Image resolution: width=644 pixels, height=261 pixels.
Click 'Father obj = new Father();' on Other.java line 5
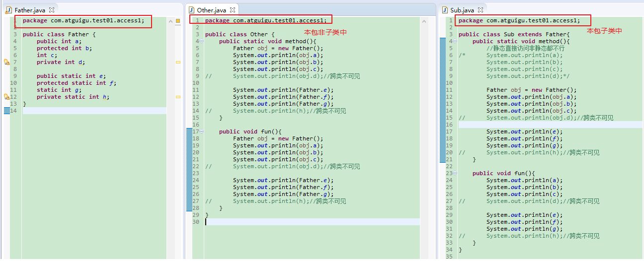coord(278,48)
